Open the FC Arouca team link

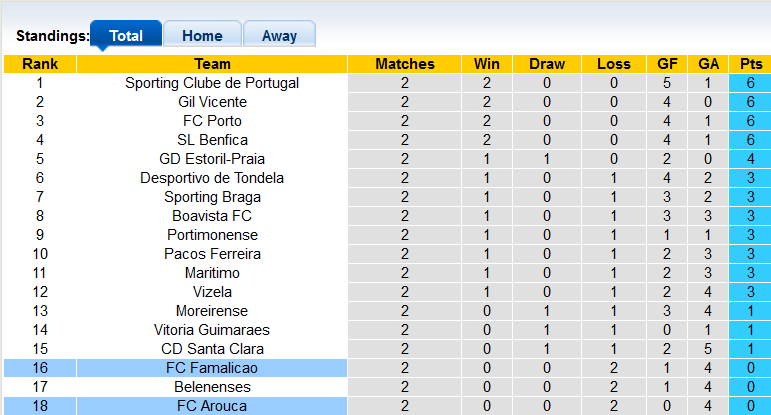point(212,406)
